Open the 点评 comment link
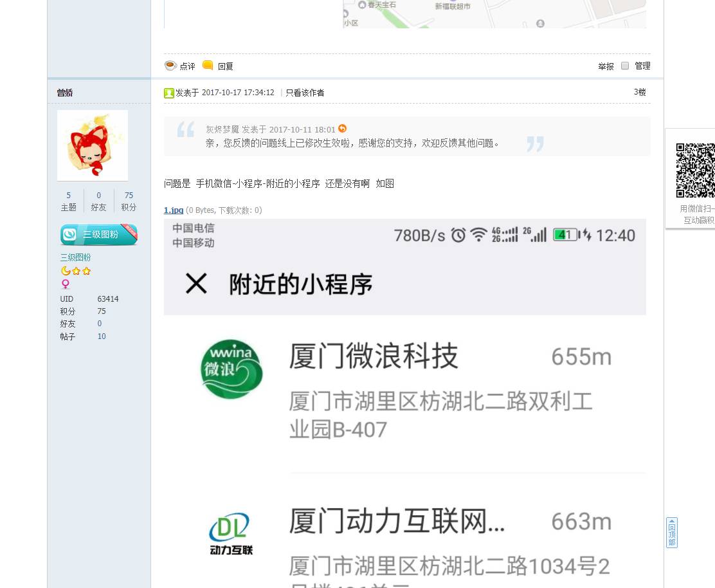Viewport: 715px width, 588px height. point(187,67)
